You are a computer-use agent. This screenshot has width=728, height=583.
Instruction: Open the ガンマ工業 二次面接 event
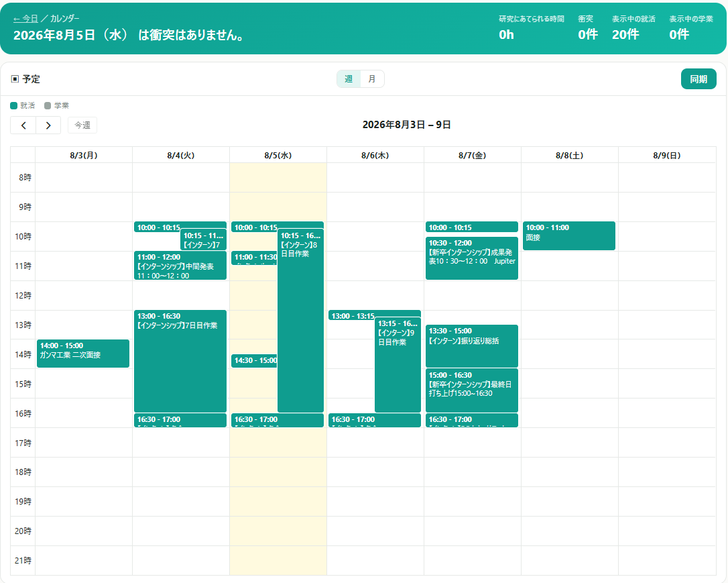(83, 354)
